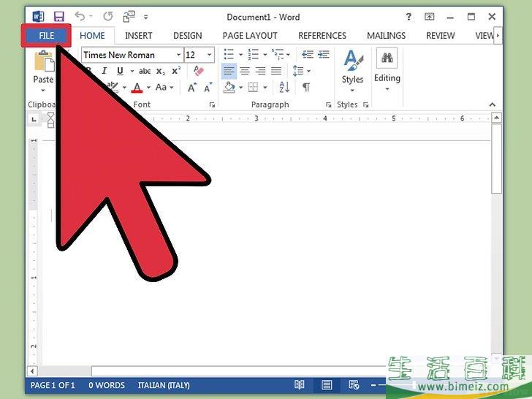Click Shrink Font icon
The image size is (532, 399).
point(208,88)
